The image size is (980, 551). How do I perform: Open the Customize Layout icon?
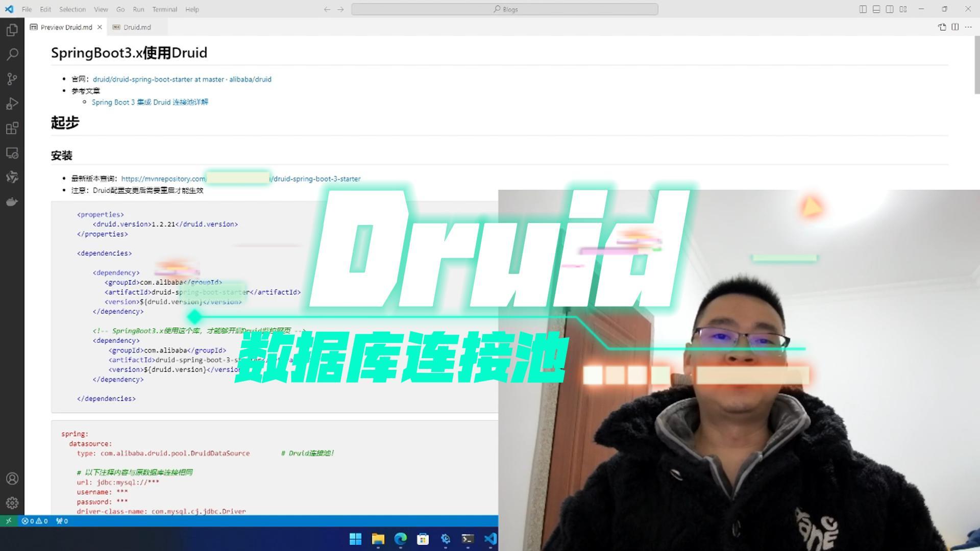coord(903,9)
